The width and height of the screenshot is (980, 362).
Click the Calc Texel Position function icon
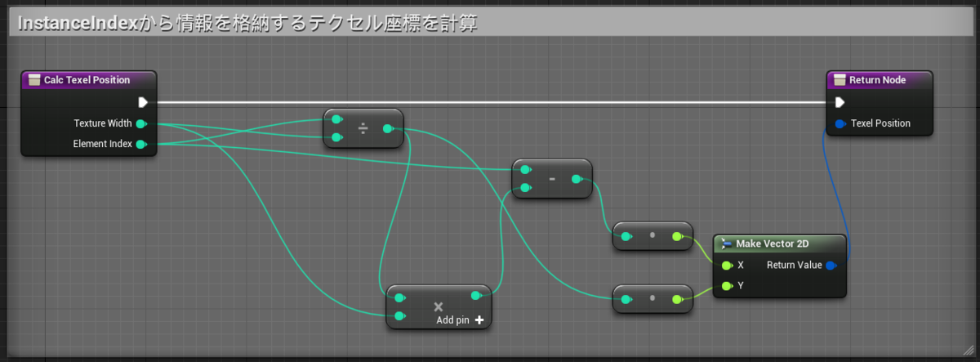tap(33, 79)
